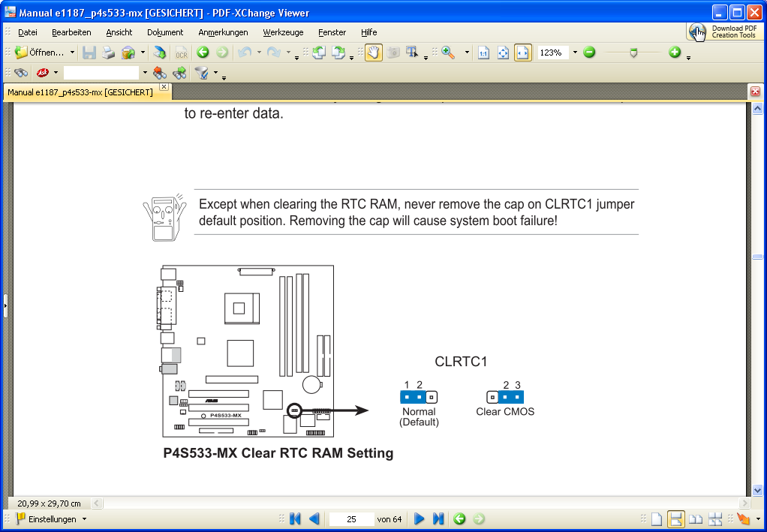767x532 pixels.
Task: Open the binoculars Search panel
Action: pyautogui.click(x=21, y=74)
